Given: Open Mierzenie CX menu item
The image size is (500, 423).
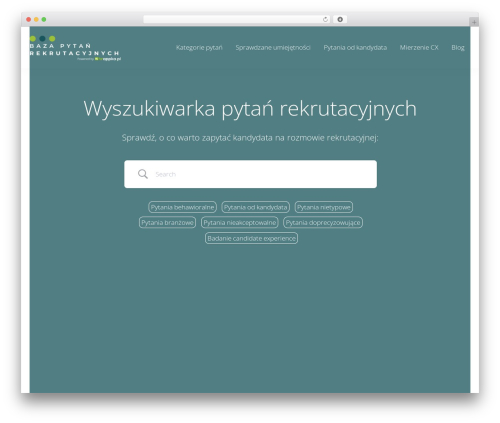Looking at the screenshot, I should [x=419, y=48].
